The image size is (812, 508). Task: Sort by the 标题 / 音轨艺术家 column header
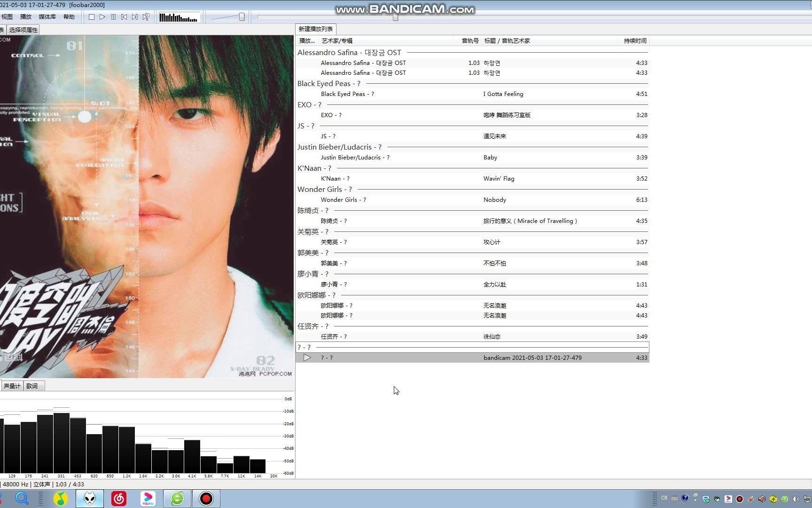(549, 41)
